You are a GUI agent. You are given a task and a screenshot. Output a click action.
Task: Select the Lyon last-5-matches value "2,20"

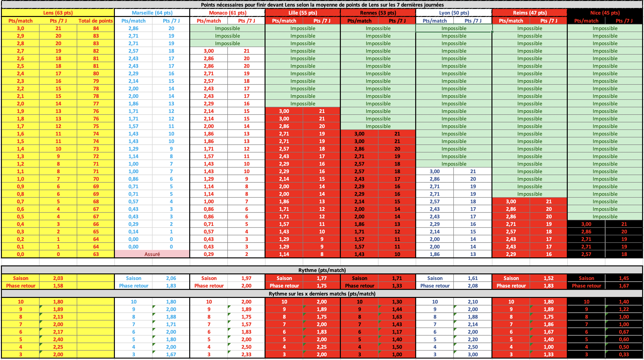[x=473, y=339]
